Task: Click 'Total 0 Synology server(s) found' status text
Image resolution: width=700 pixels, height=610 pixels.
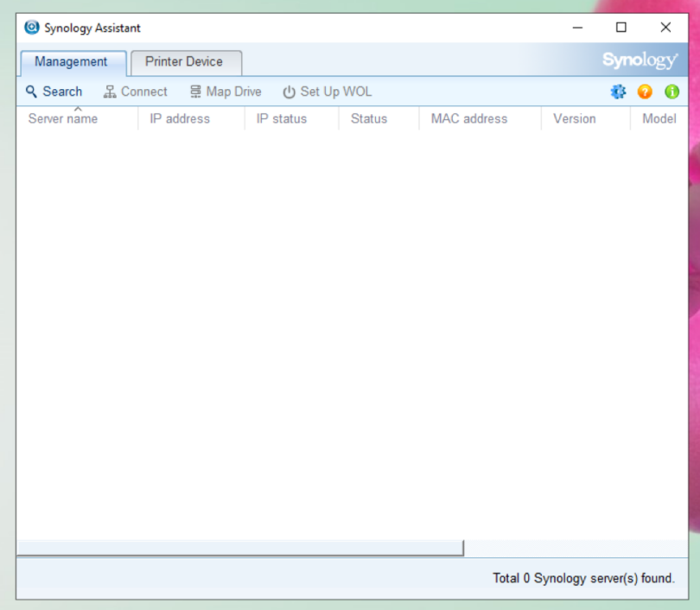Action: pyautogui.click(x=583, y=578)
